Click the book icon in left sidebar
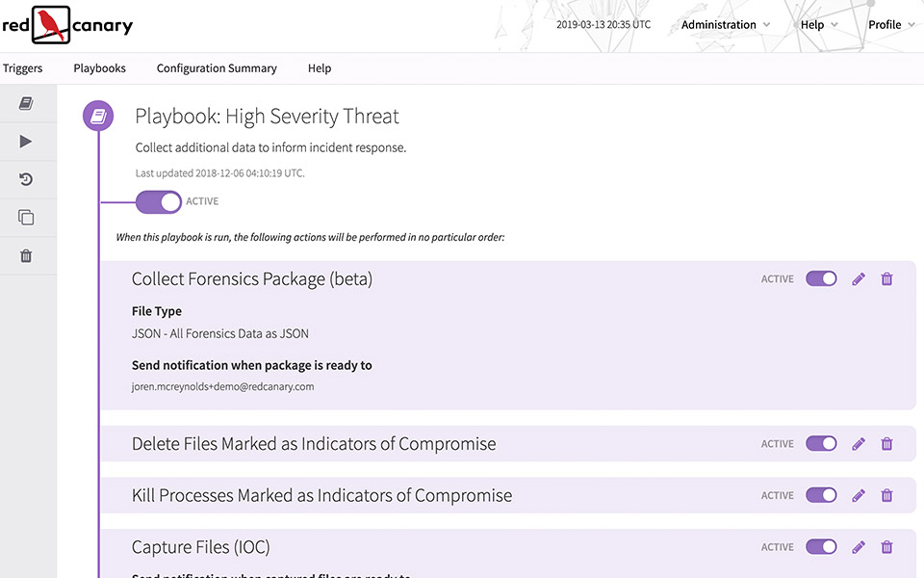 click(26, 103)
